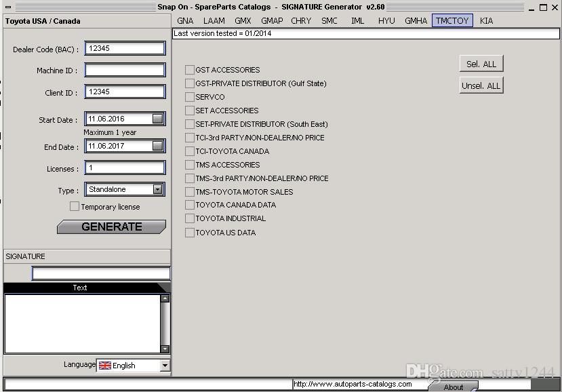This screenshot has width=562, height=392.
Task: Switch to the IML tab
Action: pyautogui.click(x=357, y=21)
